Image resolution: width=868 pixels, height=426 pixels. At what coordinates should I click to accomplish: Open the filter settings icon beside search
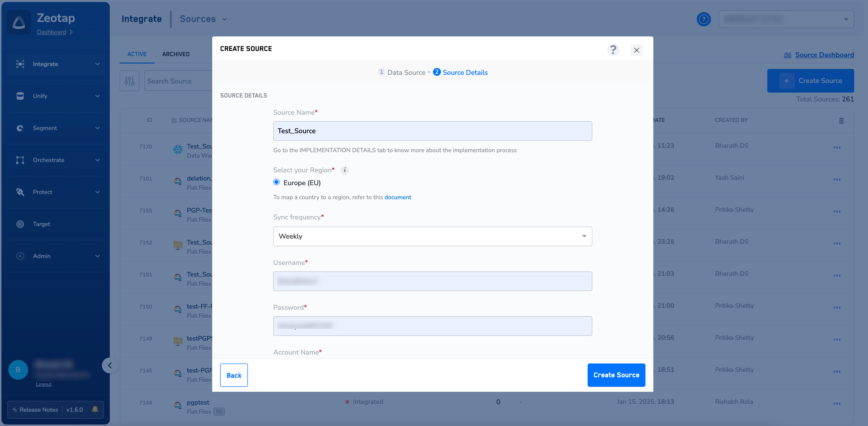tap(129, 81)
